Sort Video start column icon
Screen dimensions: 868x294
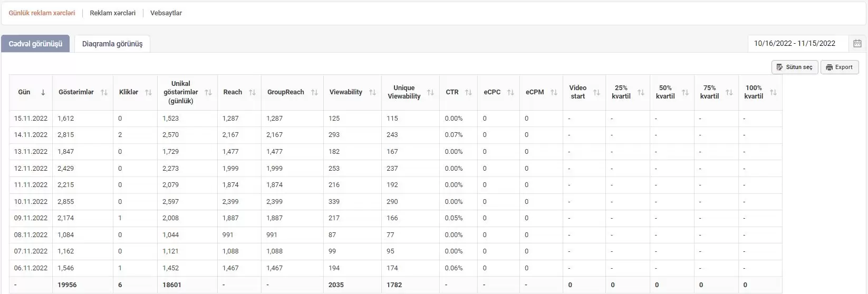[x=596, y=92]
